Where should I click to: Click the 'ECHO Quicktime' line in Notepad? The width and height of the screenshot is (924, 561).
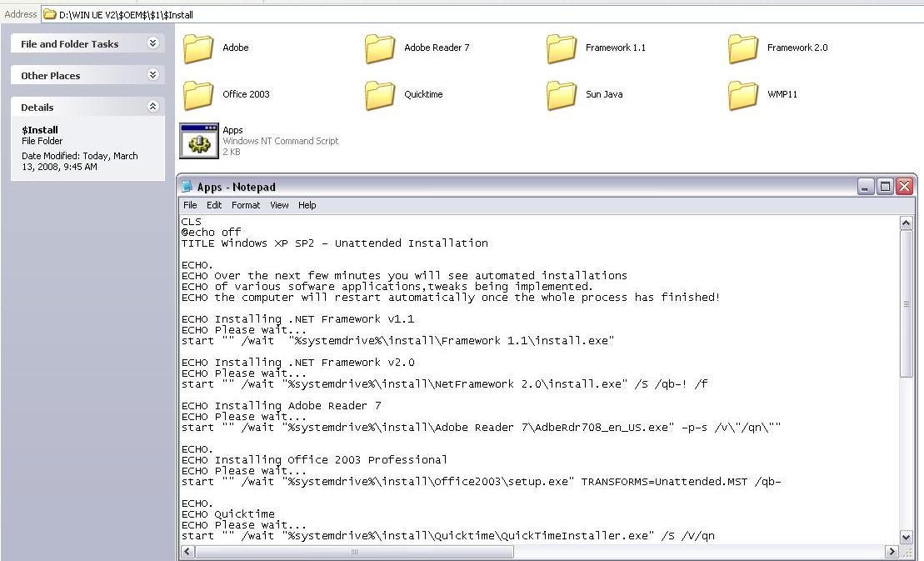tap(228, 514)
